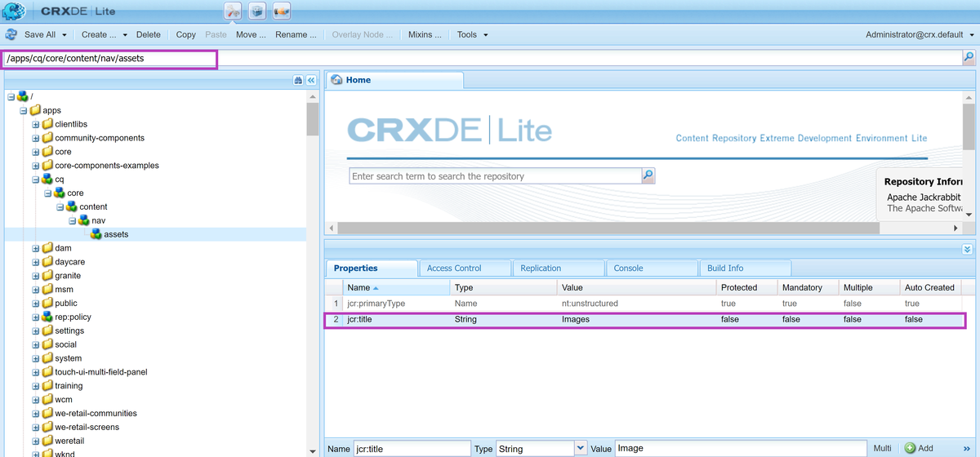Click the nav node icon in the tree
This screenshot has width=980, height=457.
84,220
